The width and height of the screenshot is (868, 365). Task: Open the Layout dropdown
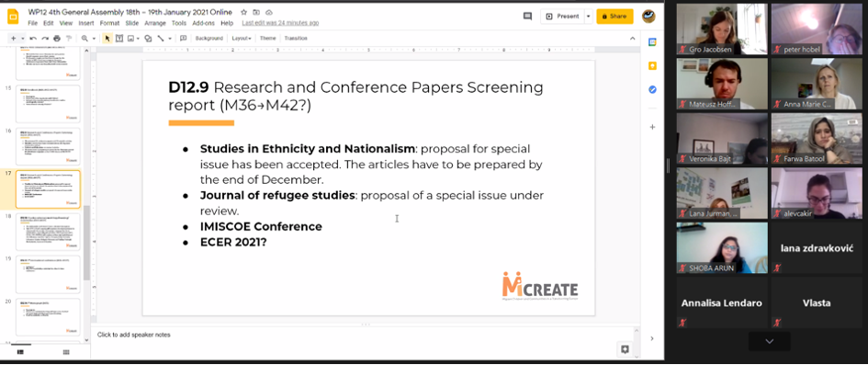point(242,39)
